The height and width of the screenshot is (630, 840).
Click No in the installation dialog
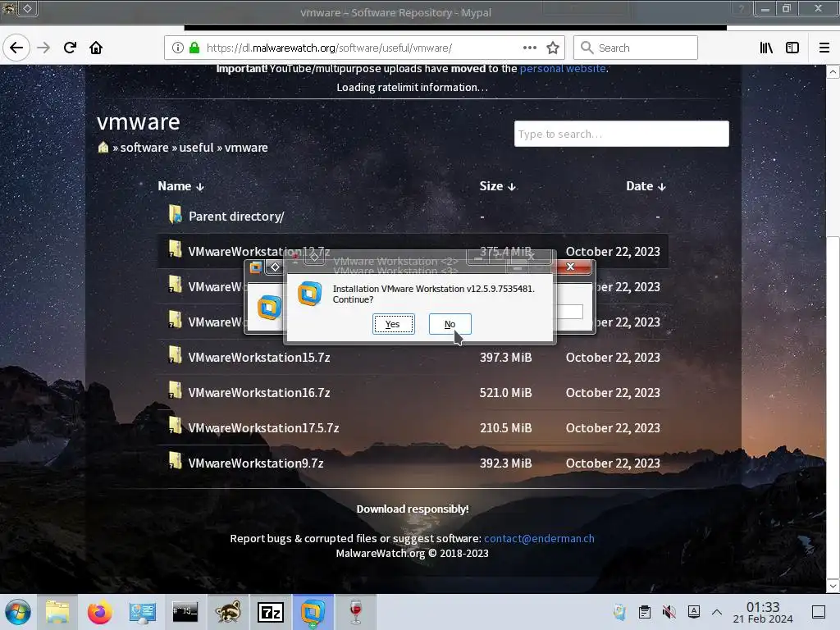pyautogui.click(x=450, y=324)
